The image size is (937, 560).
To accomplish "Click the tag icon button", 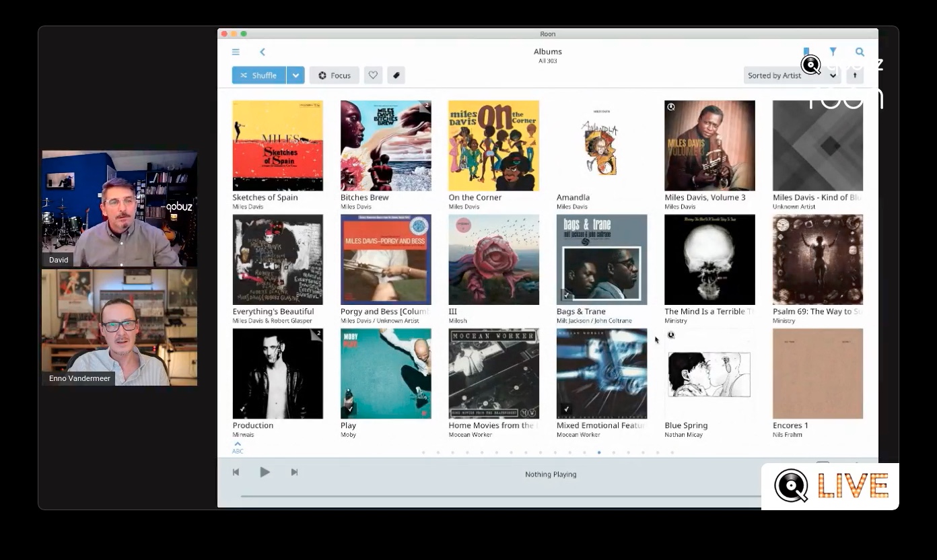I will 396,75.
